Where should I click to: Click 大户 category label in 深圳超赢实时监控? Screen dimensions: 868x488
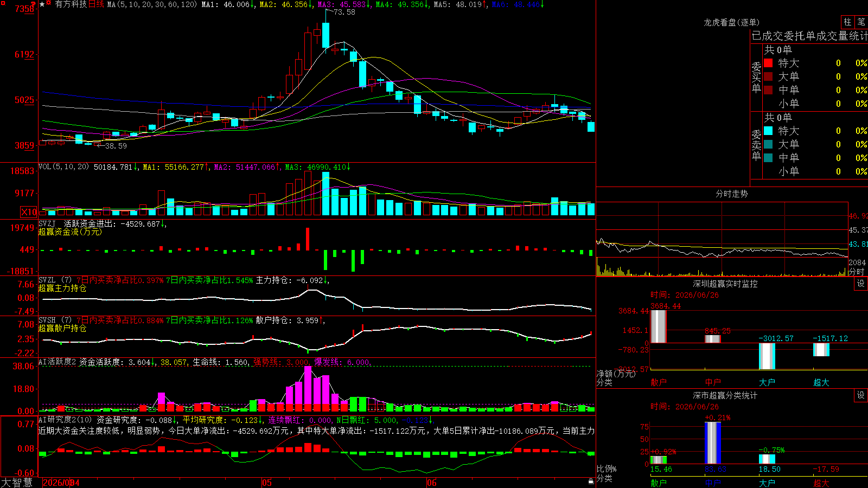(767, 382)
